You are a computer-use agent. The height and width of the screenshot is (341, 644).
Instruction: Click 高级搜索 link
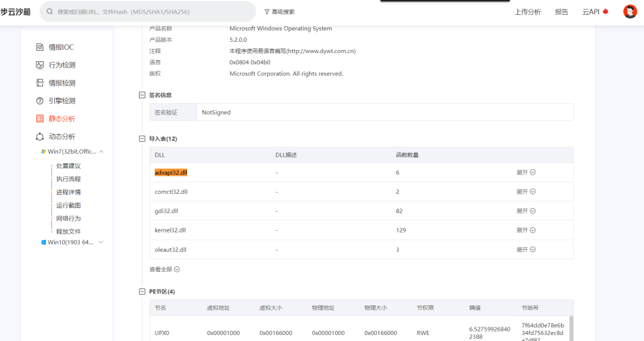click(x=283, y=12)
